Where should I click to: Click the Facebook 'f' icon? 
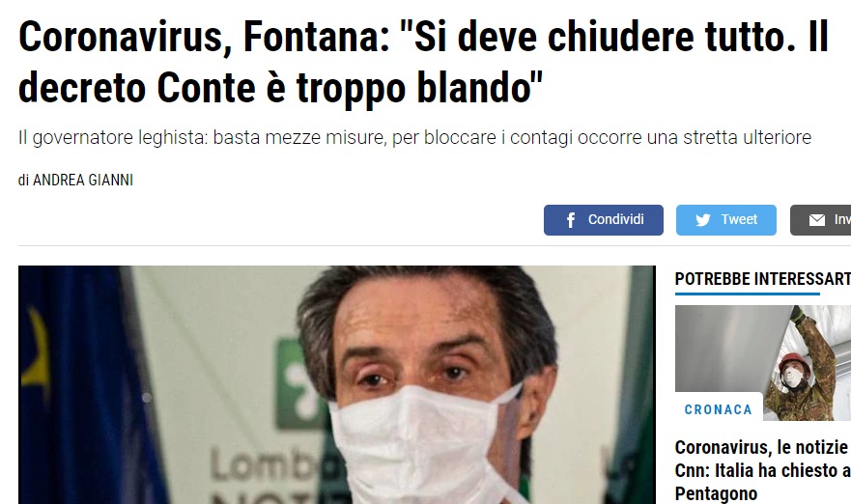pyautogui.click(x=571, y=220)
